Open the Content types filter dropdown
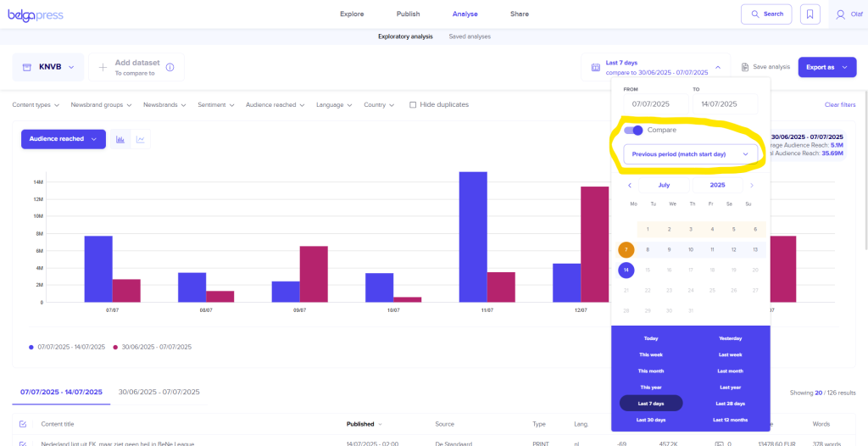Screen dimensions: 868x446 36,105
